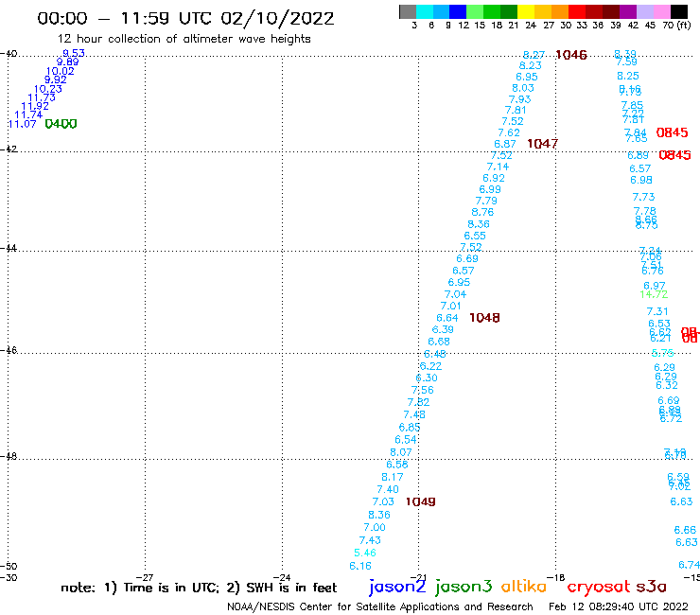Choose the lavender legend swatch
The image size is (700, 615).
pos(644,12)
